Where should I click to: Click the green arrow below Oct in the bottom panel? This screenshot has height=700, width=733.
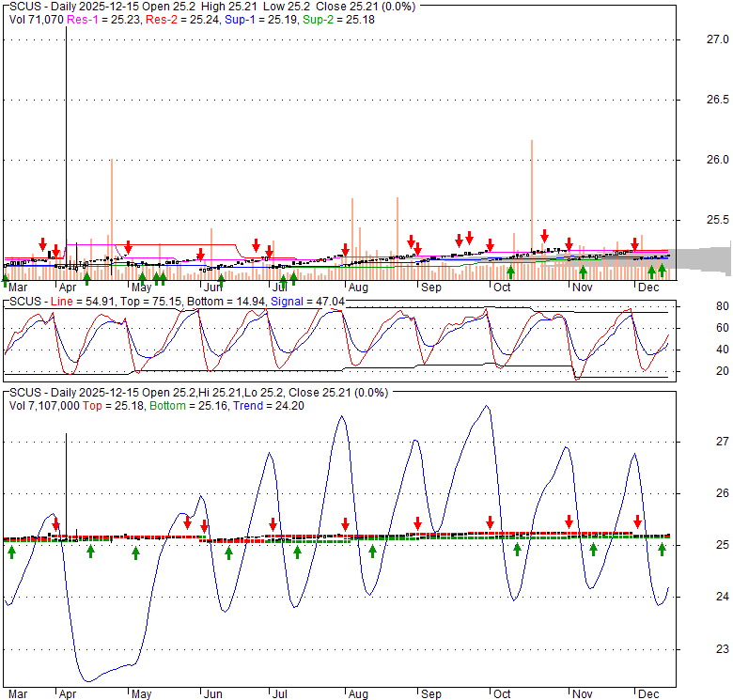(x=517, y=550)
